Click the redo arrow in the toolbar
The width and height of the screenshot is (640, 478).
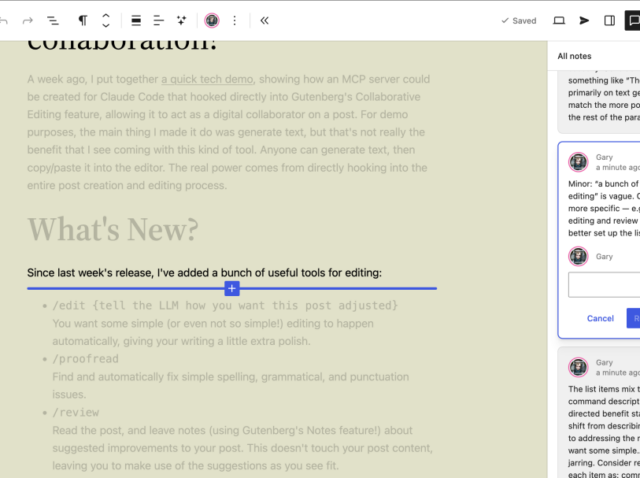tap(28, 20)
